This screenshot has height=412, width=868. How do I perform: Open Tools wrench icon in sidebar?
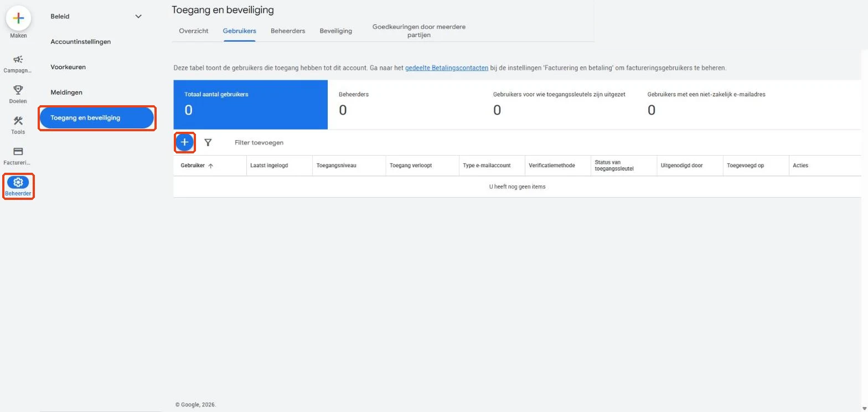[x=18, y=121]
